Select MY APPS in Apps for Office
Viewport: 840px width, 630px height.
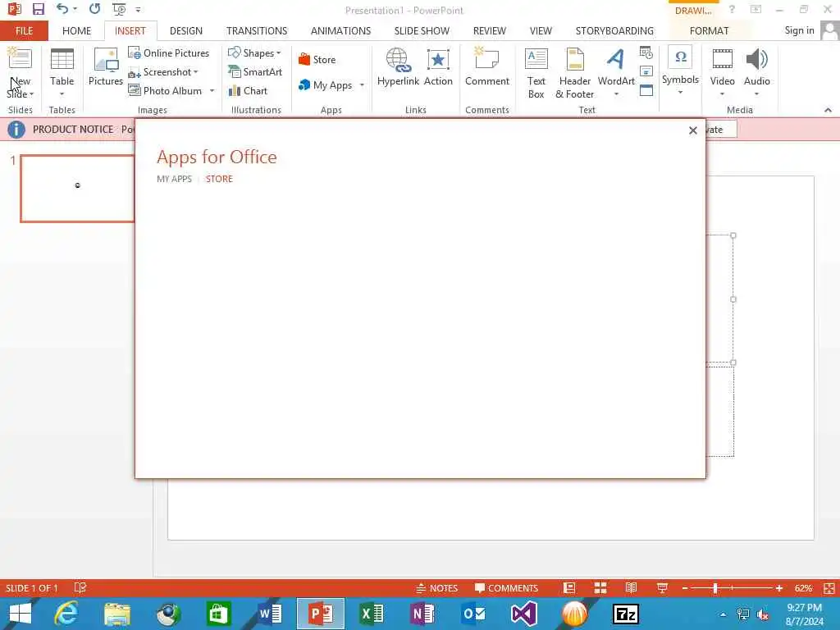[174, 179]
